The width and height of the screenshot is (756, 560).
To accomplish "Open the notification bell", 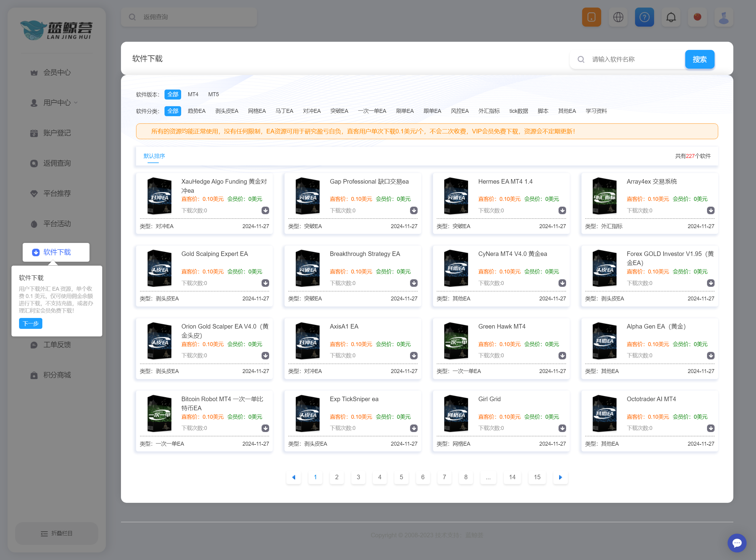I will coord(671,17).
